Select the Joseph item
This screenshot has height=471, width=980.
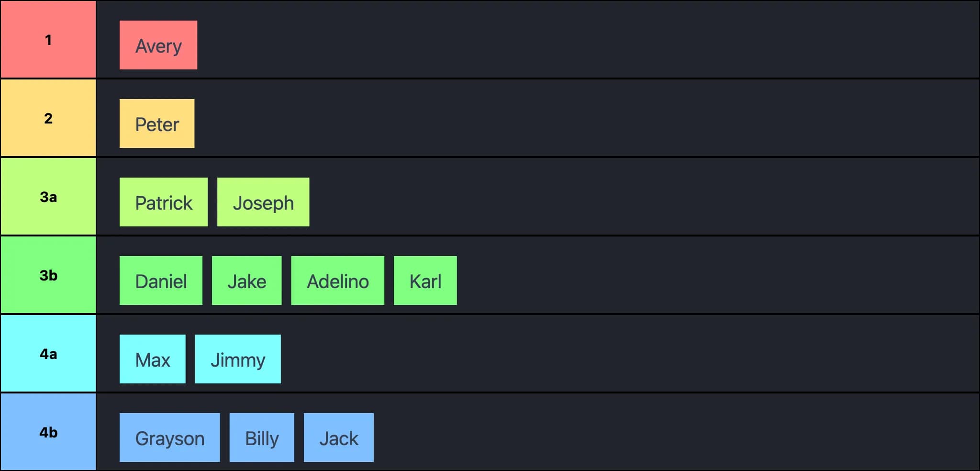pos(263,202)
